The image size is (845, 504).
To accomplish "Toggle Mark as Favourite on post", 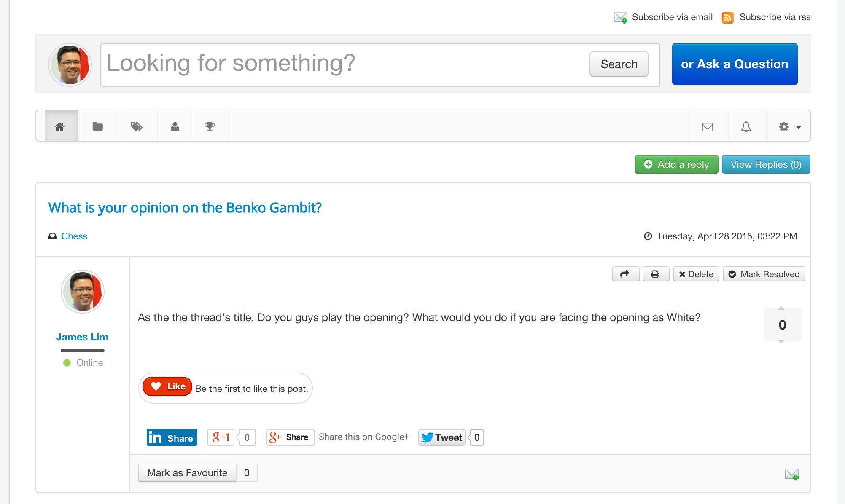I will [x=187, y=473].
